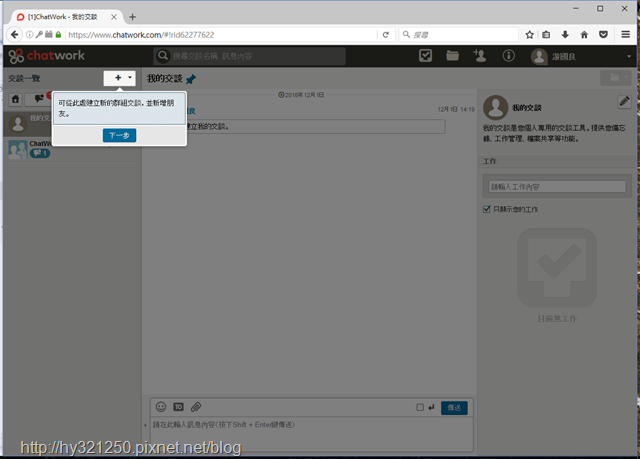The image size is (640, 459).
Task: Click the task content input field
Action: click(x=557, y=187)
